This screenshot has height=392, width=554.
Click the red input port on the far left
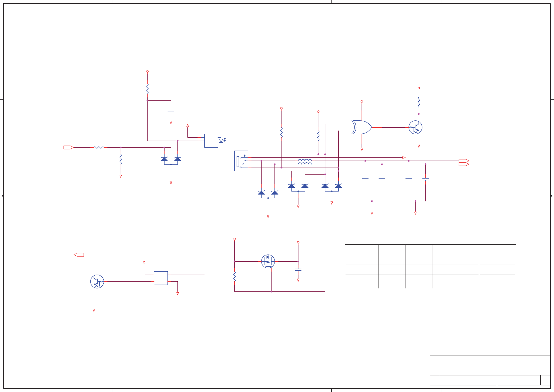coord(68,147)
